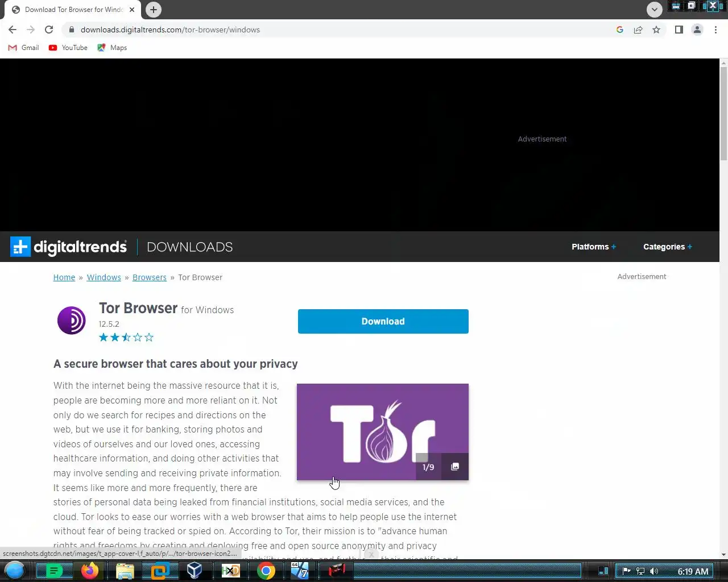Toggle the browser side panel
This screenshot has width=728, height=582.
(679, 30)
